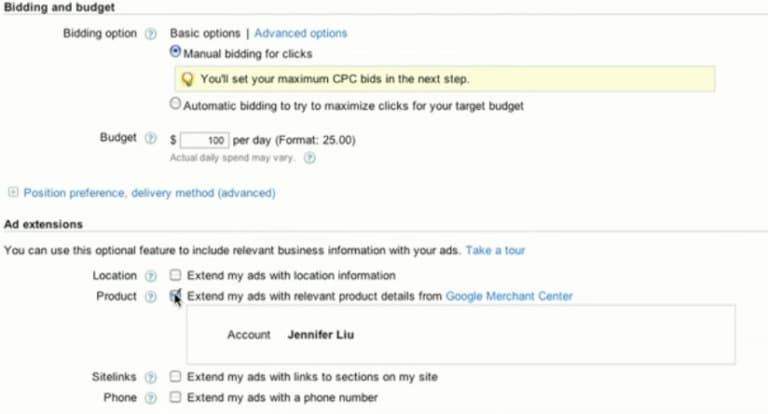Select Manual bidding for clicks radio
The image size is (768, 414).
[175, 51]
